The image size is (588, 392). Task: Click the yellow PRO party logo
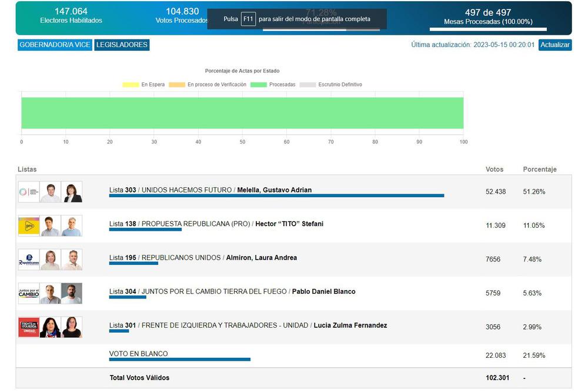coord(28,226)
